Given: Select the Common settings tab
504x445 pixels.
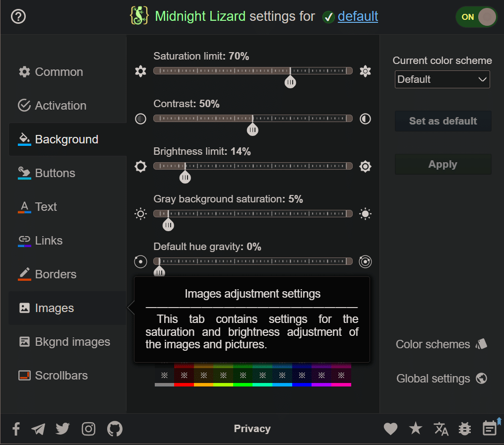Looking at the screenshot, I should tap(59, 72).
